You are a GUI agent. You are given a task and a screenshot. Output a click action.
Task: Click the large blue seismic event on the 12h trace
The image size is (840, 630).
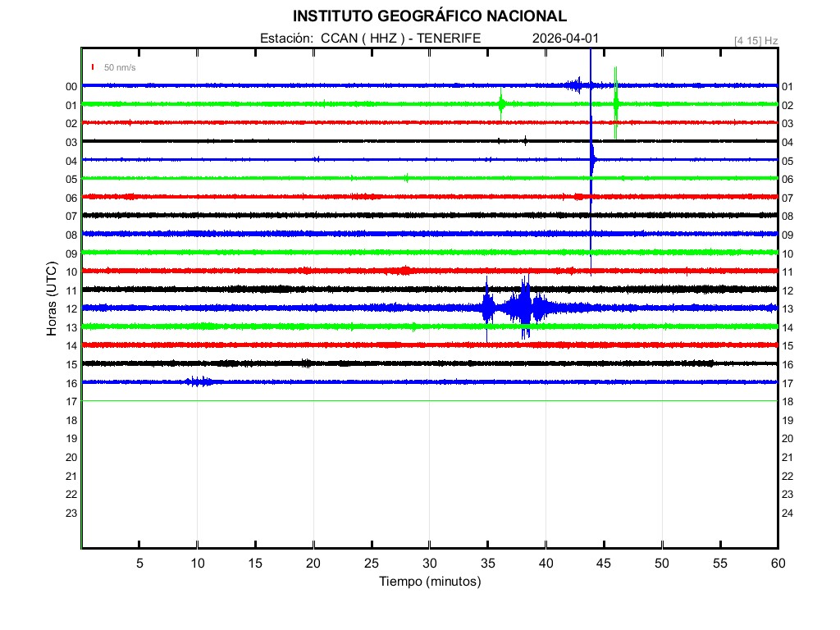point(522,308)
